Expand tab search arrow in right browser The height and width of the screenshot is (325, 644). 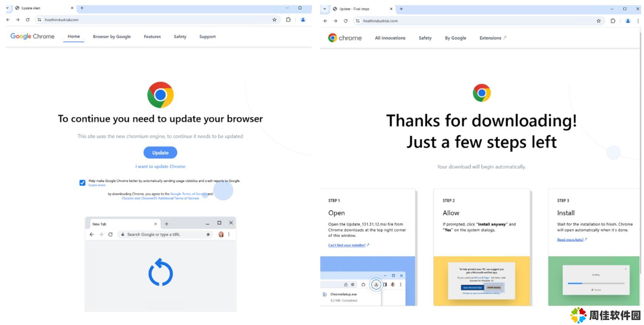click(x=325, y=9)
